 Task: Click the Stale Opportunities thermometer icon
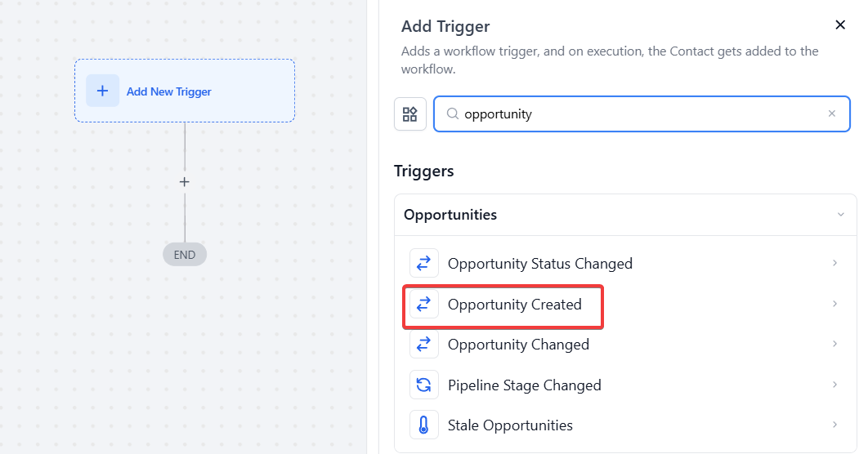424,425
